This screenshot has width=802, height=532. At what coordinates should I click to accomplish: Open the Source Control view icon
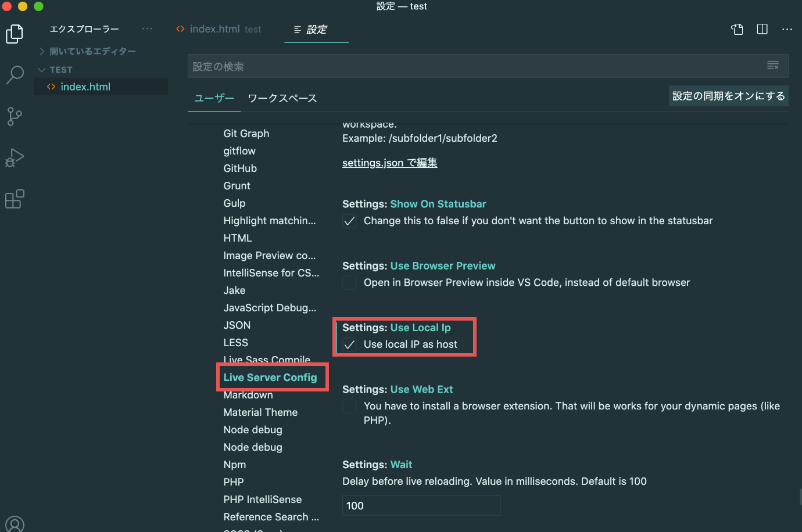(15, 116)
